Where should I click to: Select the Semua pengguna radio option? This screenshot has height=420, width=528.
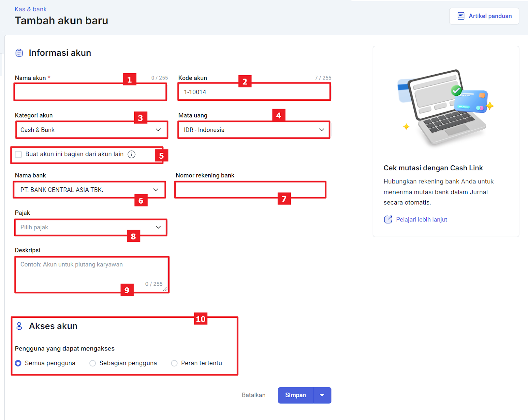click(x=18, y=363)
